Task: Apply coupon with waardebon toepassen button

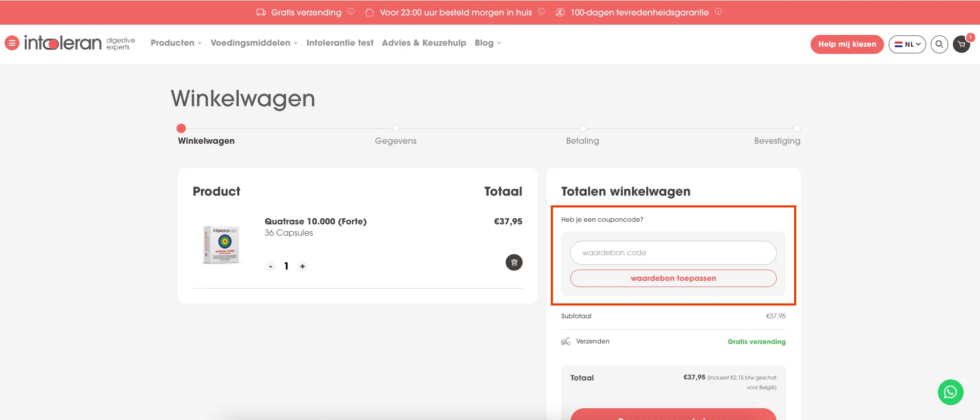Action: pos(673,278)
